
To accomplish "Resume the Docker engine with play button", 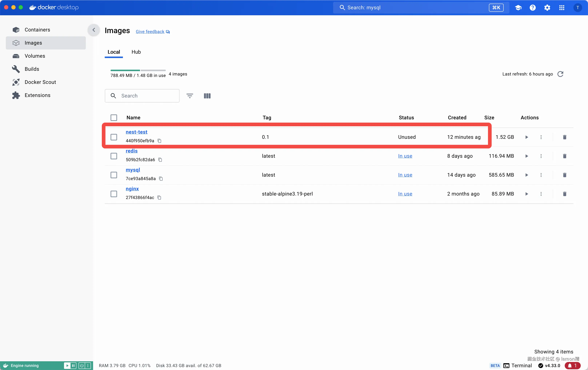I will click(x=67, y=366).
